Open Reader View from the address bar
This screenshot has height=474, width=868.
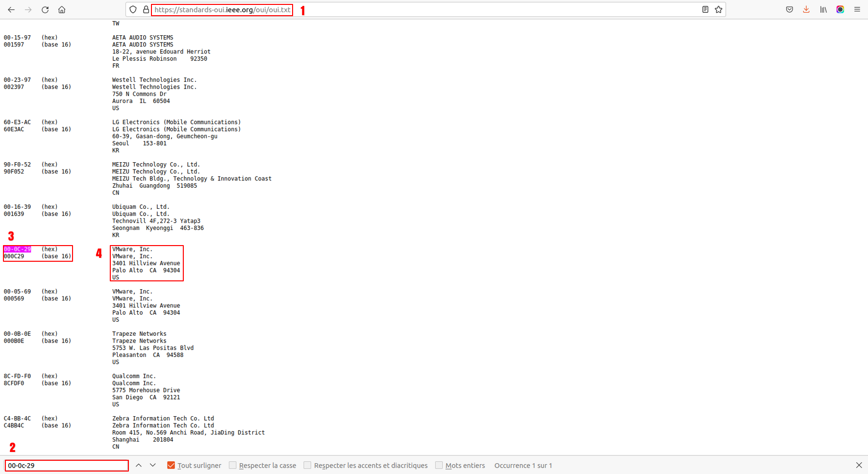(705, 10)
